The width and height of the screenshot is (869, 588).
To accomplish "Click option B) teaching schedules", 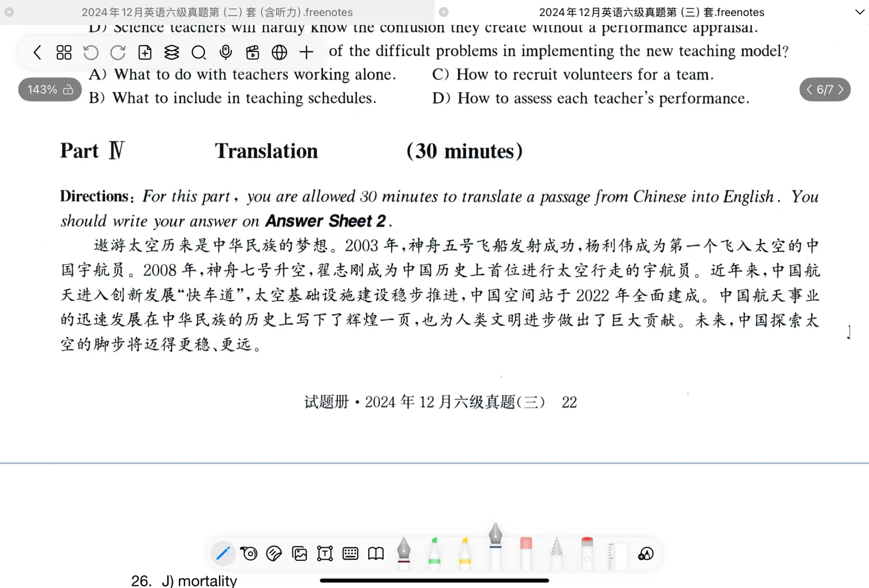I will pyautogui.click(x=233, y=98).
